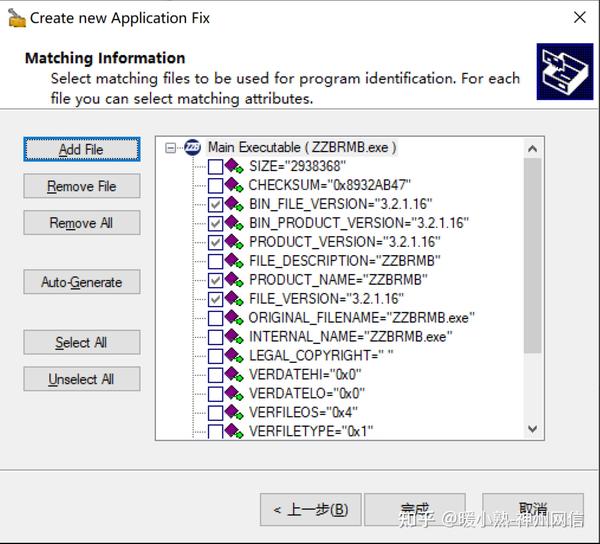Click the vertical scrollbar thumb
This screenshot has width=600, height=544.
click(532, 256)
